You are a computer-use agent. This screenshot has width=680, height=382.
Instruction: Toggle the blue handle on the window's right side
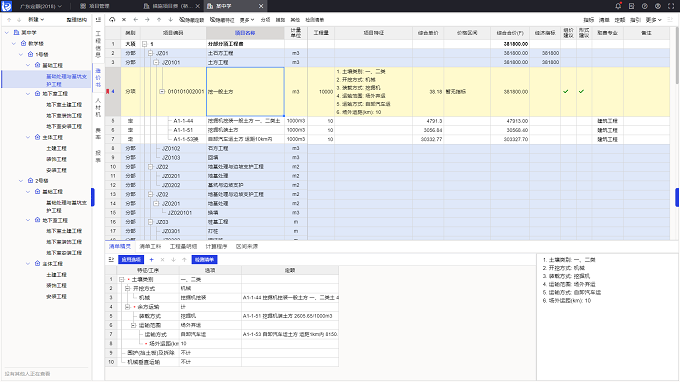677,197
